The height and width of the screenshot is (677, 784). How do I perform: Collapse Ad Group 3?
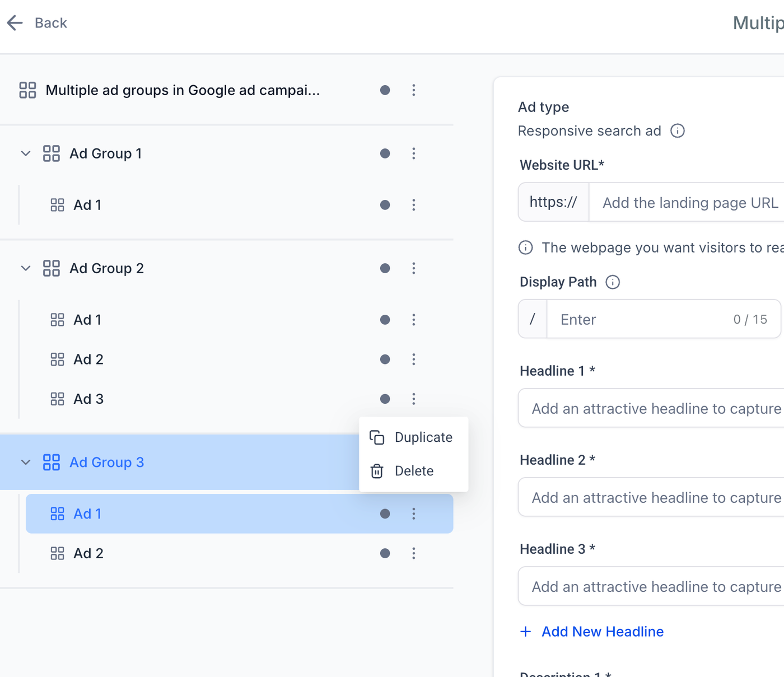pyautogui.click(x=26, y=463)
